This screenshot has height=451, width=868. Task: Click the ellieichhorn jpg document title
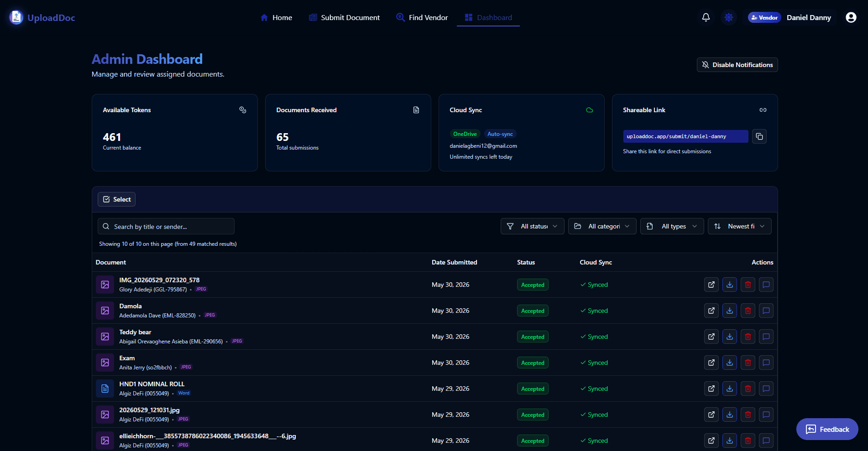click(x=208, y=436)
